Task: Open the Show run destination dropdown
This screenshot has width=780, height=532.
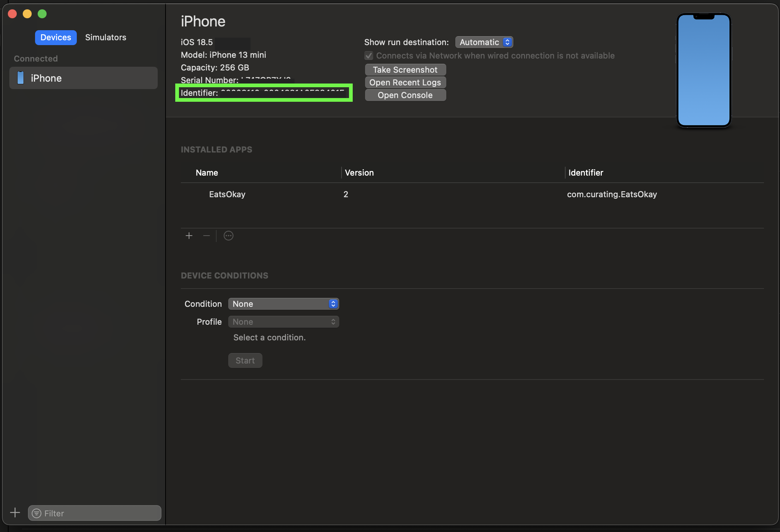Action: pyautogui.click(x=484, y=42)
